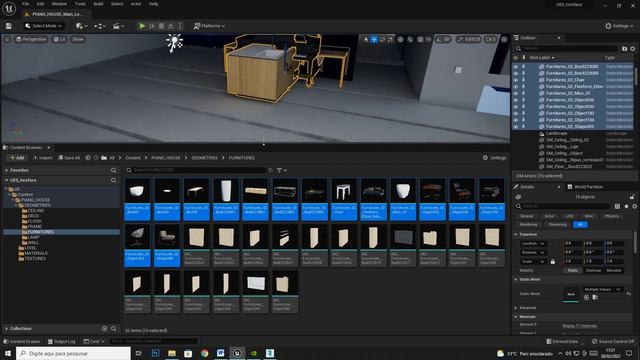
Task: Toggle Details favorites star filter
Action: coord(626,207)
